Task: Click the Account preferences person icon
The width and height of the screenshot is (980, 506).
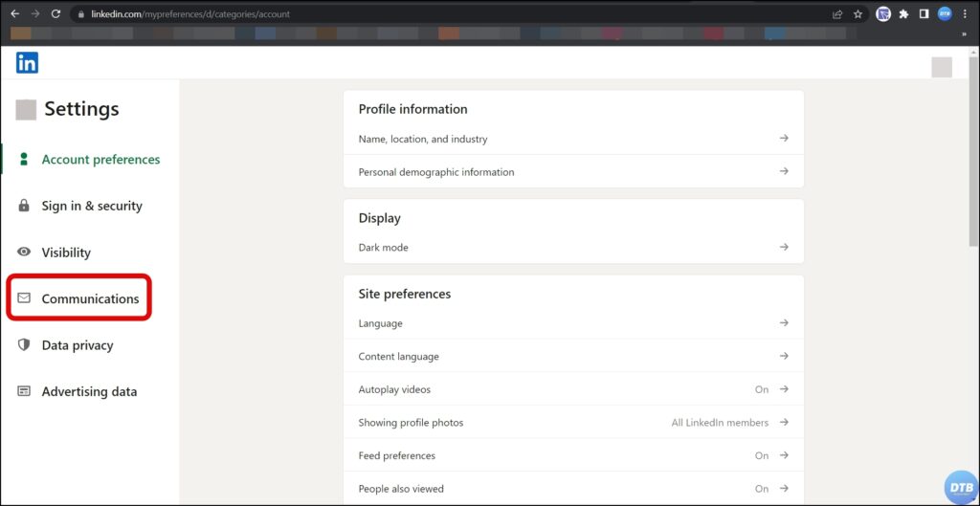Action: (24, 160)
